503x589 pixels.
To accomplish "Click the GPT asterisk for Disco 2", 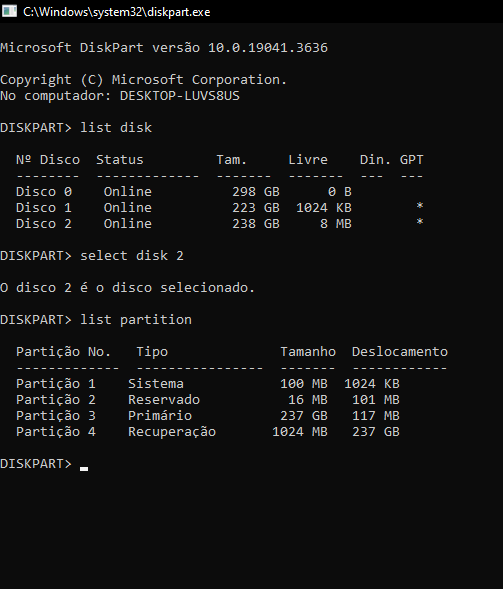I will tap(420, 222).
